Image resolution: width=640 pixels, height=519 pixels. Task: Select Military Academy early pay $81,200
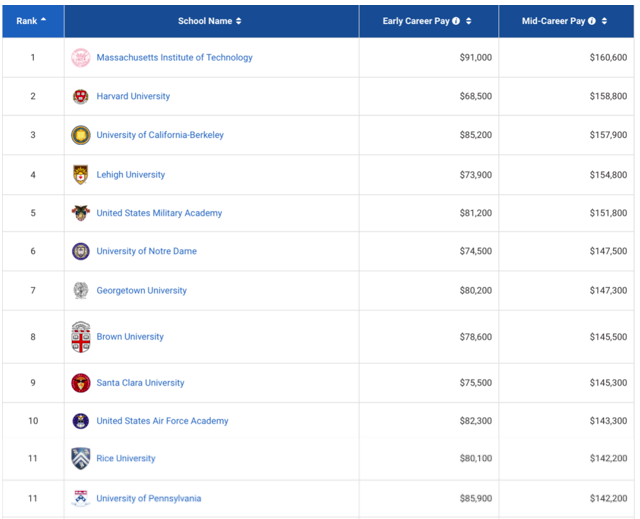pos(429,213)
